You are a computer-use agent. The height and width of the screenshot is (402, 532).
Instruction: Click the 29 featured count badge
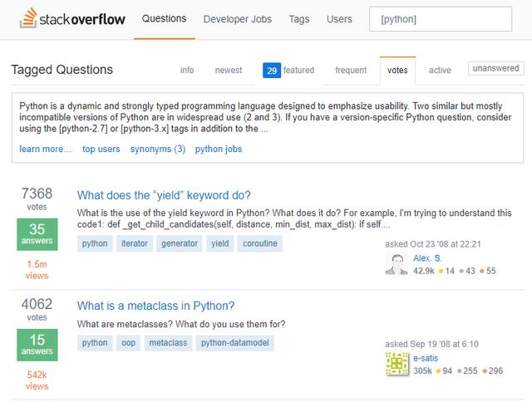(272, 71)
